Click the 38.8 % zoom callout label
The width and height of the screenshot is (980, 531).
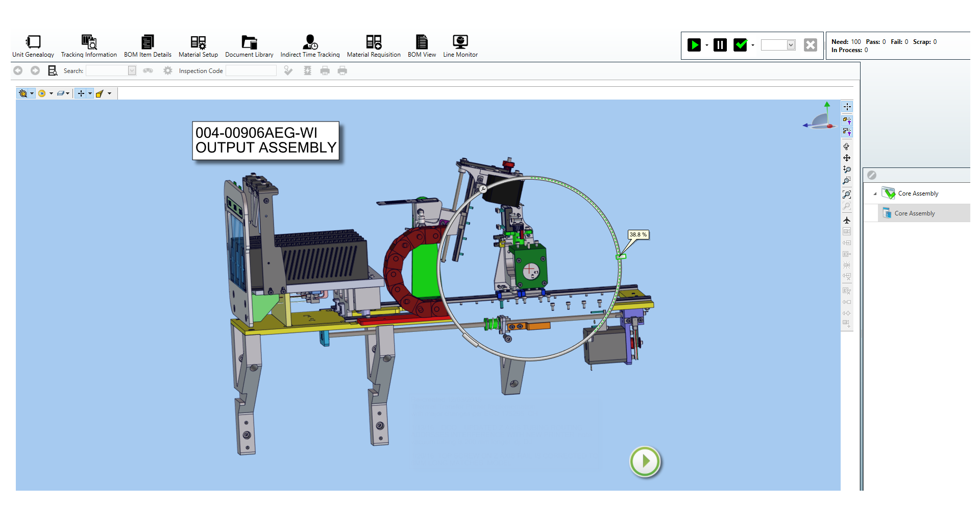click(x=638, y=234)
